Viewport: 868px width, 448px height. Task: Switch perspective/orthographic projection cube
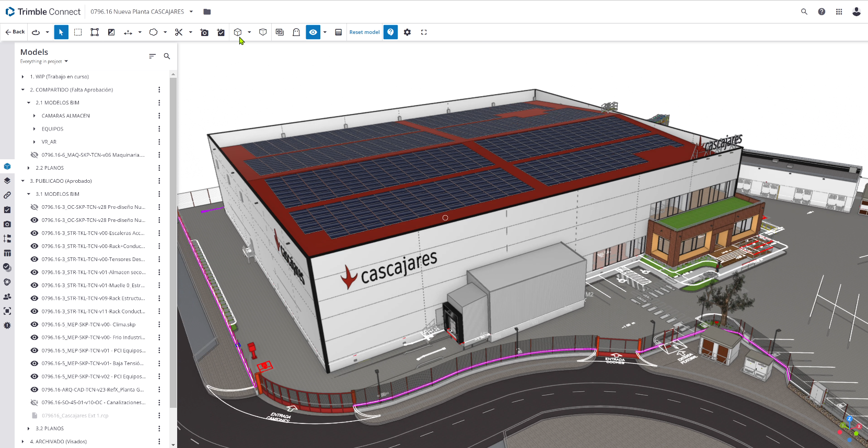point(263,32)
